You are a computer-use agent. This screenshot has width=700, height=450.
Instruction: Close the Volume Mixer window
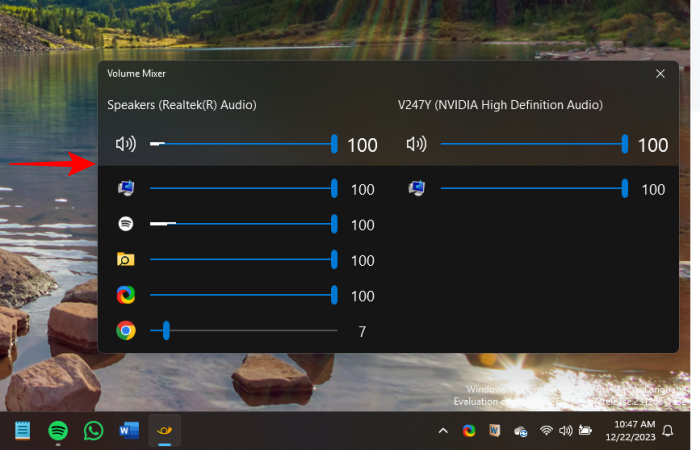click(660, 74)
